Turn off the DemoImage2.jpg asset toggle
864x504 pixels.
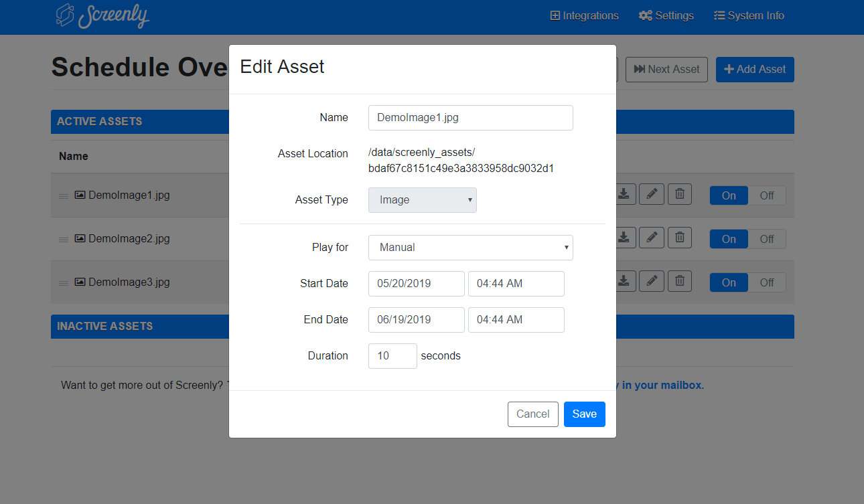[766, 239]
